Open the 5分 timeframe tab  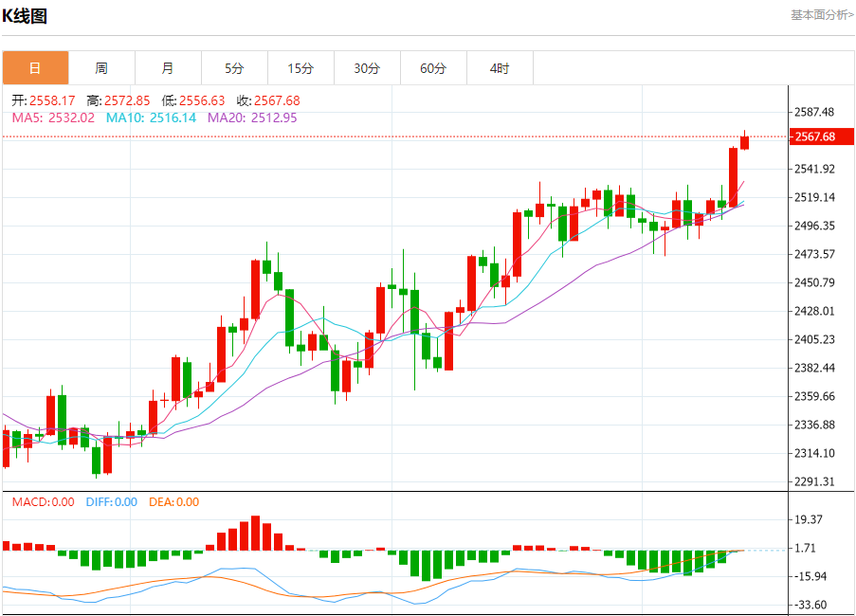(234, 68)
